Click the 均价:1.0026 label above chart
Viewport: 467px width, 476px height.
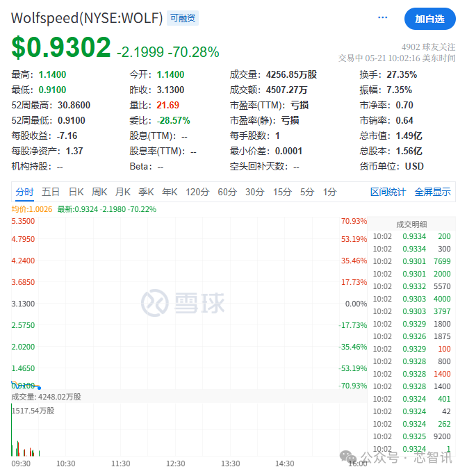point(32,209)
